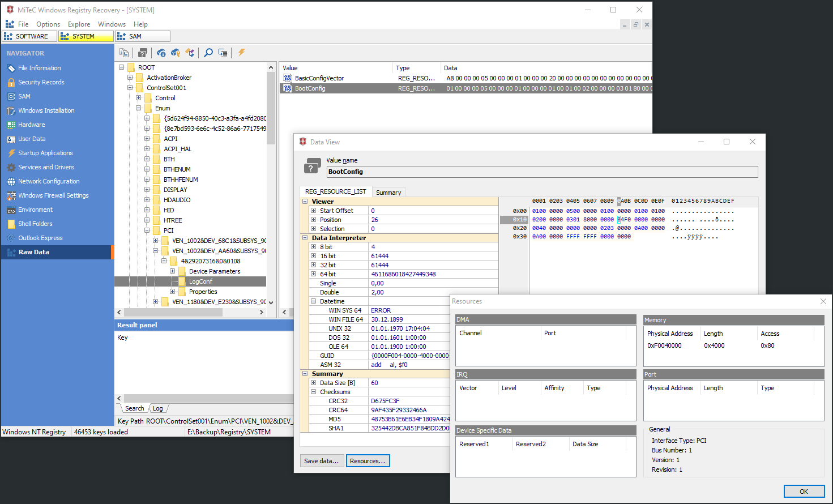The width and height of the screenshot is (833, 504).
Task: Click OK in the Resources dialog
Action: pyautogui.click(x=804, y=492)
